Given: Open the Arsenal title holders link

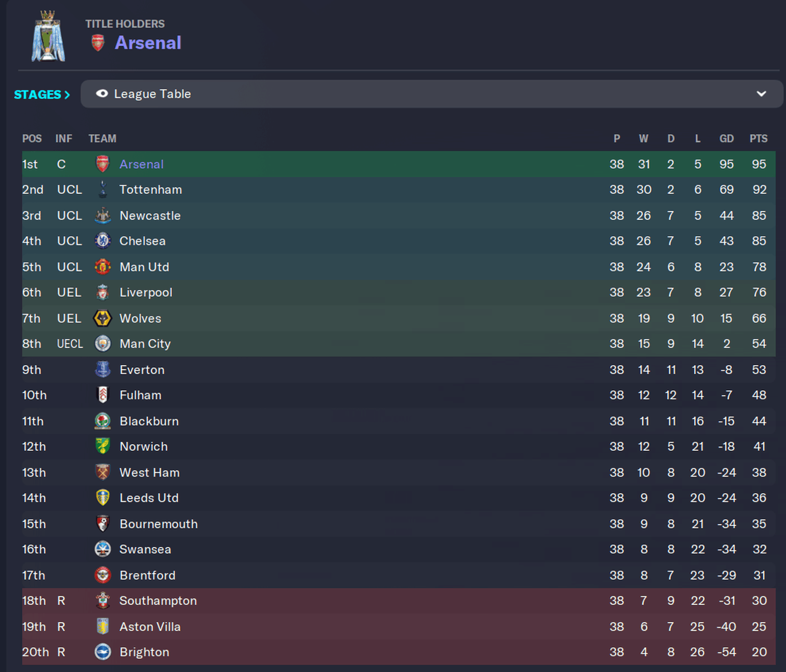Looking at the screenshot, I should pyautogui.click(x=148, y=43).
